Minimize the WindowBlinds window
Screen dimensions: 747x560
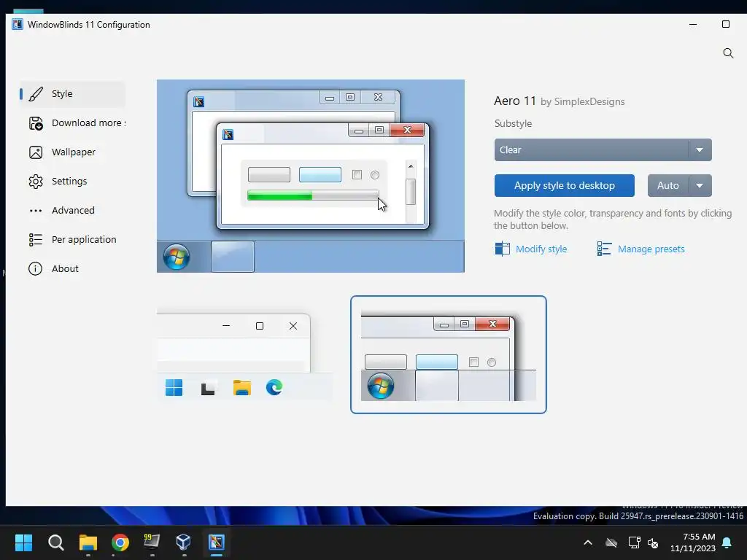click(693, 24)
